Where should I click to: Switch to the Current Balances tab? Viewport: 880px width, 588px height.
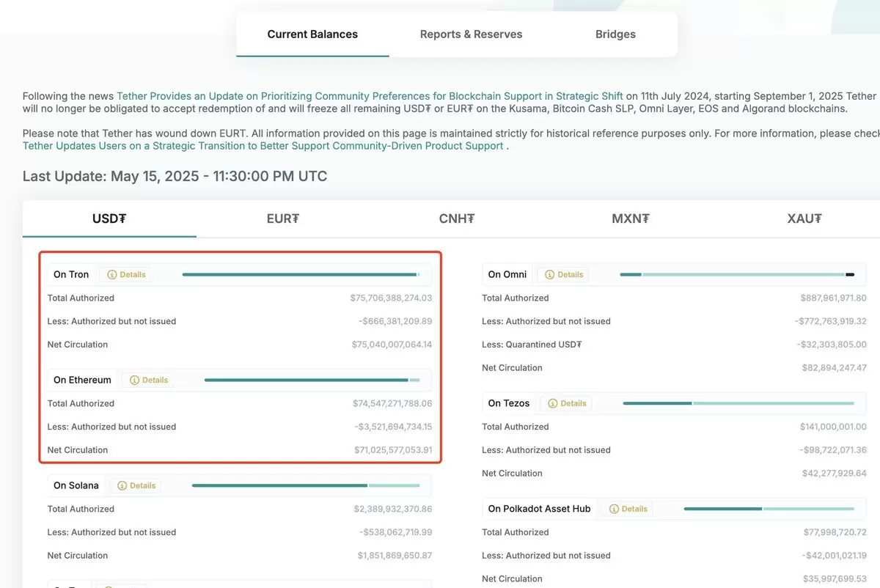pos(312,34)
